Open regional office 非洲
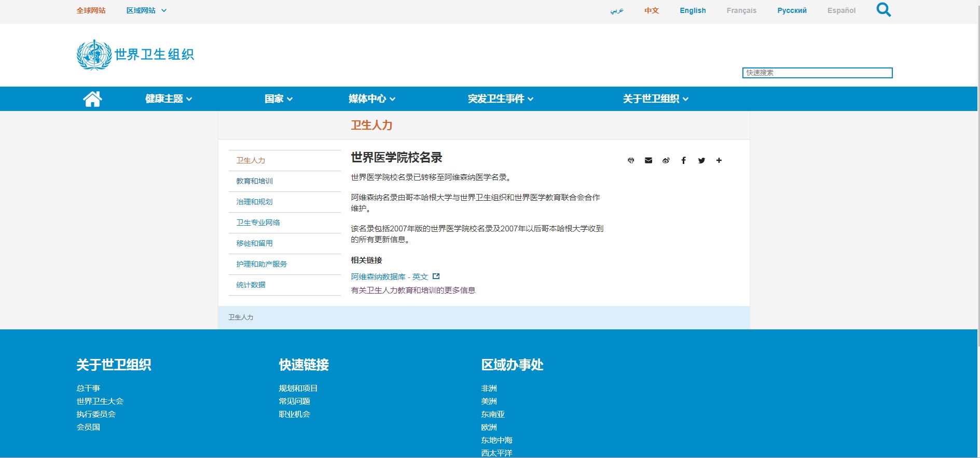Image resolution: width=980 pixels, height=458 pixels. [489, 388]
